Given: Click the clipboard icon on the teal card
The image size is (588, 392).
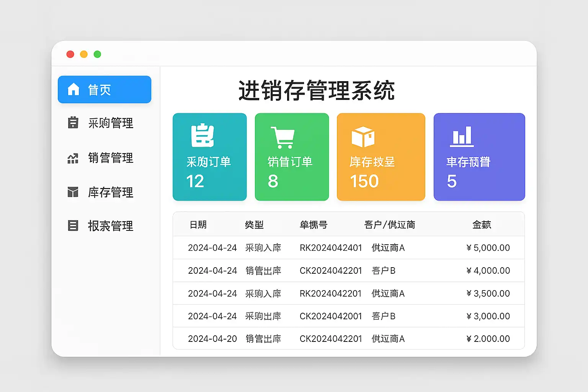Looking at the screenshot, I should click(x=202, y=136).
